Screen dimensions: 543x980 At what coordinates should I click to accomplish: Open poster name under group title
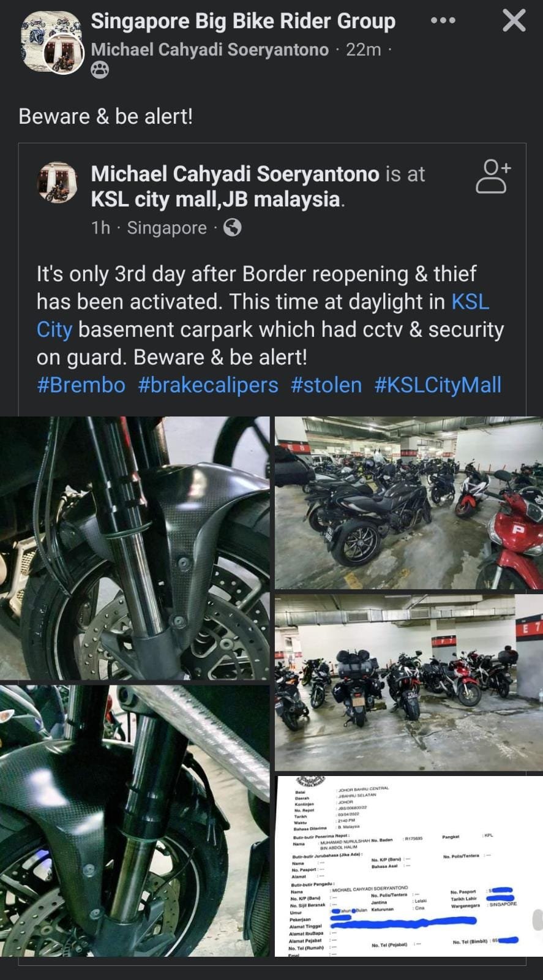210,50
